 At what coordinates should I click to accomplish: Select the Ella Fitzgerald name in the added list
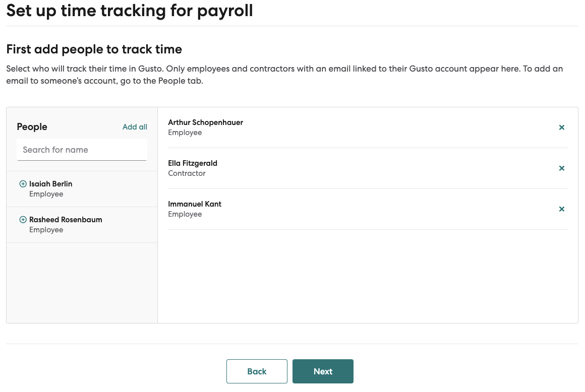pos(193,163)
